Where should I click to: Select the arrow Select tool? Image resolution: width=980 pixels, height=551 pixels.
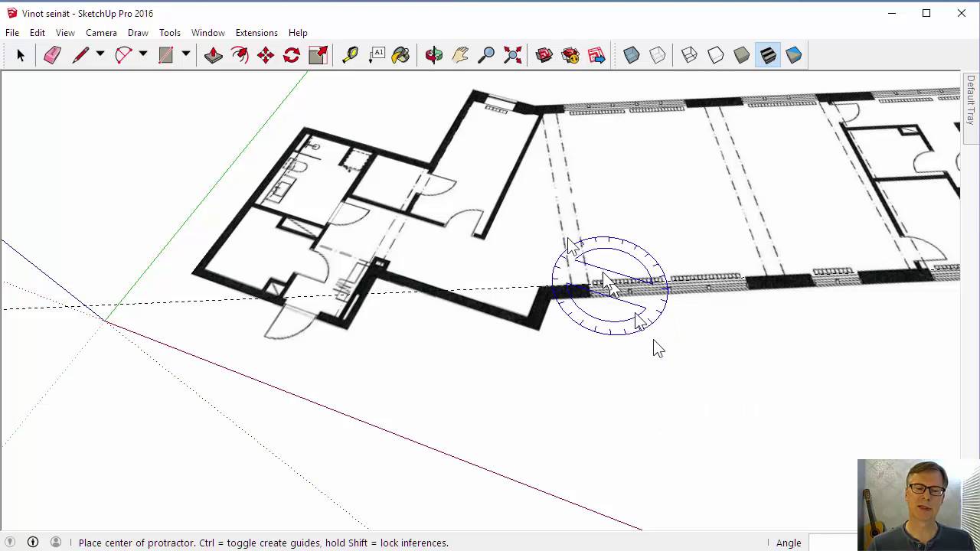[21, 55]
